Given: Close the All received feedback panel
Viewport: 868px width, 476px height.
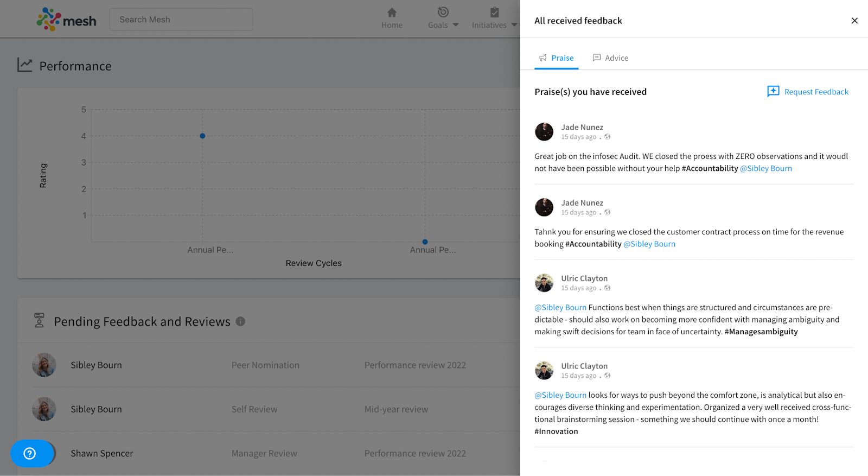Looking at the screenshot, I should (x=854, y=21).
